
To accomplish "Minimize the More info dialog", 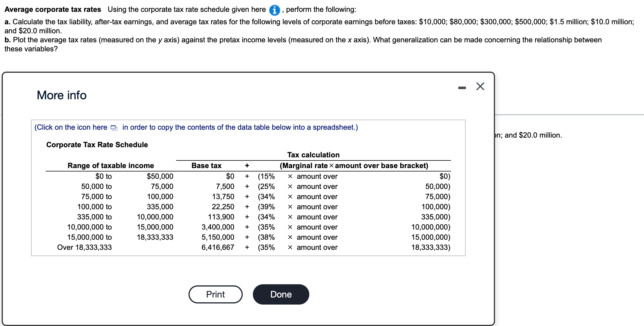I will click(462, 88).
